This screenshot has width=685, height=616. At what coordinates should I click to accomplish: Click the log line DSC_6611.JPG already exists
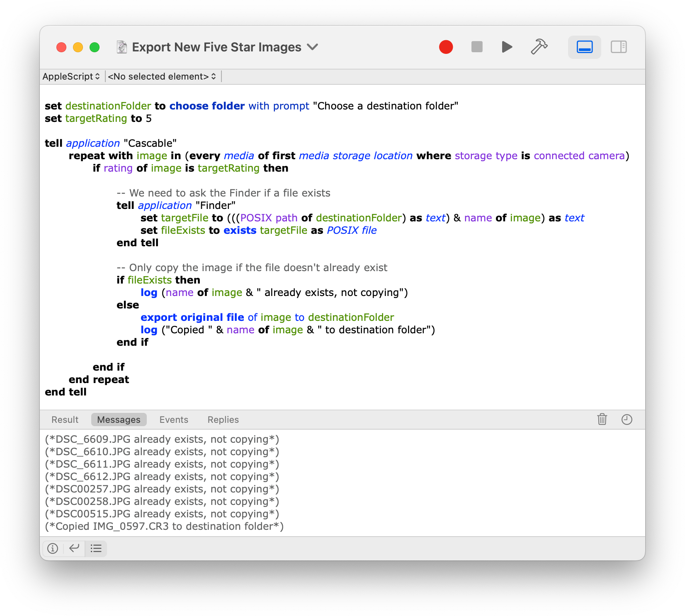[162, 464]
